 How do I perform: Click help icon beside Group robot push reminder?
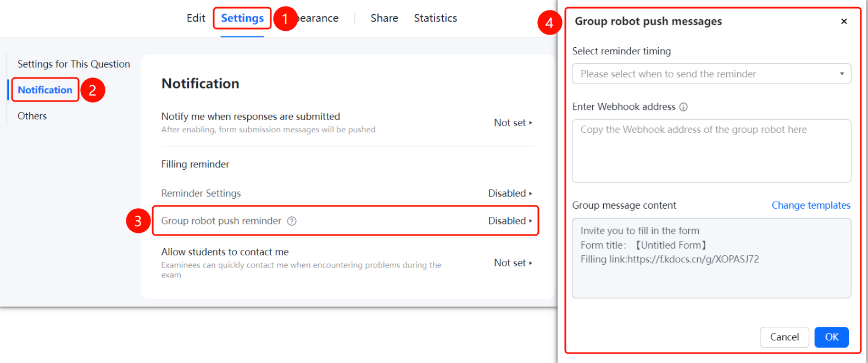(x=292, y=221)
